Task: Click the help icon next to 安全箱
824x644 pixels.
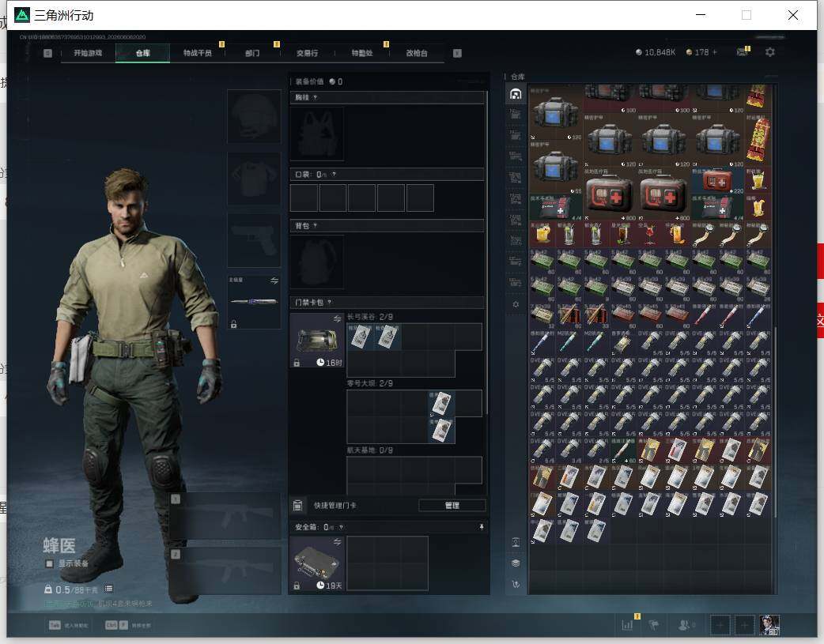Action: [341, 527]
